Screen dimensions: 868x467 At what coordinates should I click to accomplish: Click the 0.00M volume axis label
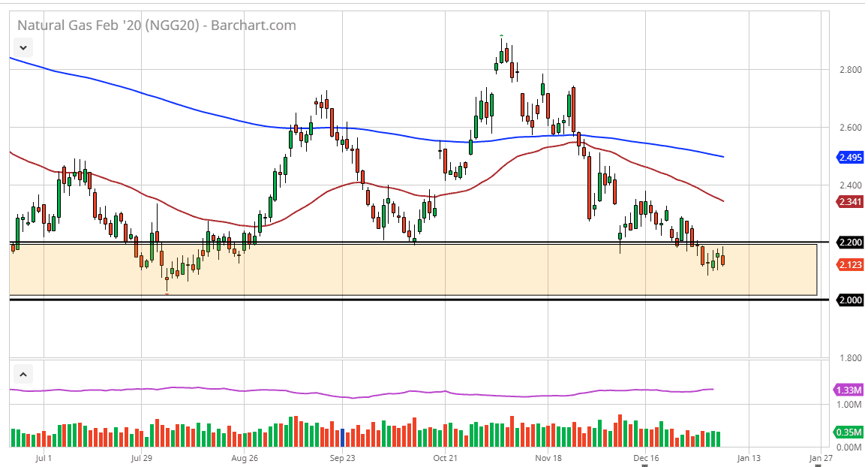849,447
